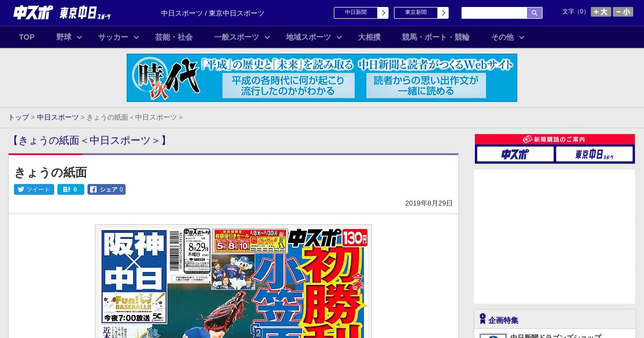
Task: Click the 中スポ logo in header
Action: pos(33,12)
